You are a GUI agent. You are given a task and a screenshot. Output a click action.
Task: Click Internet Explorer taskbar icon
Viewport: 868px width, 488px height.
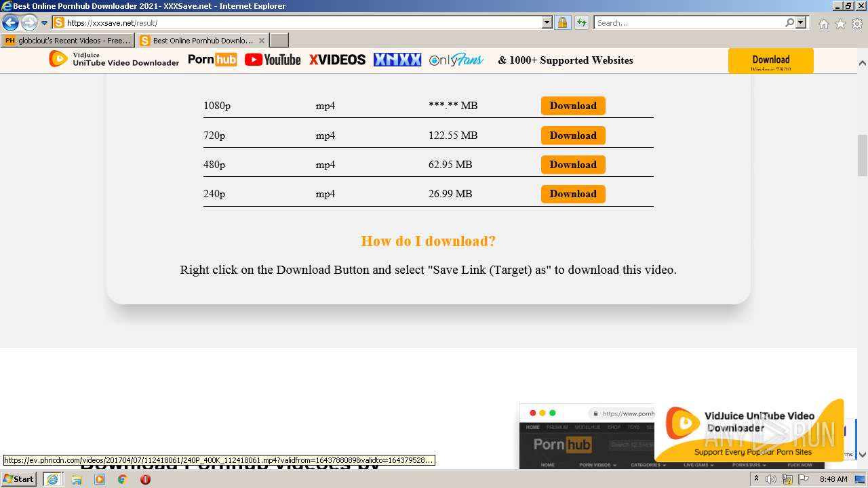52,479
